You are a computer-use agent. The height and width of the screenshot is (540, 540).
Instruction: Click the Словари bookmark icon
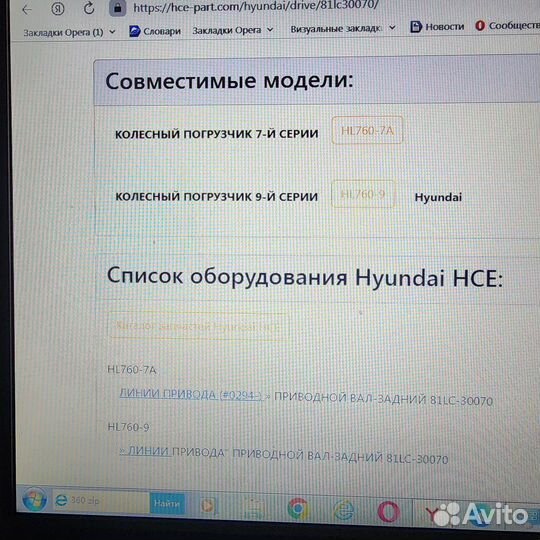135,31
